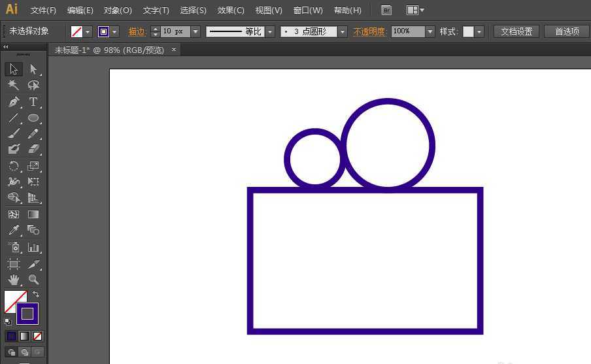Expand the 3 点圆形 brush dropdown

coord(342,31)
